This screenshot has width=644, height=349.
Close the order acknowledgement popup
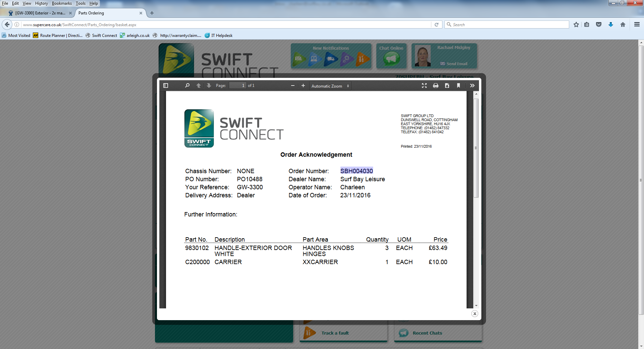point(475,313)
